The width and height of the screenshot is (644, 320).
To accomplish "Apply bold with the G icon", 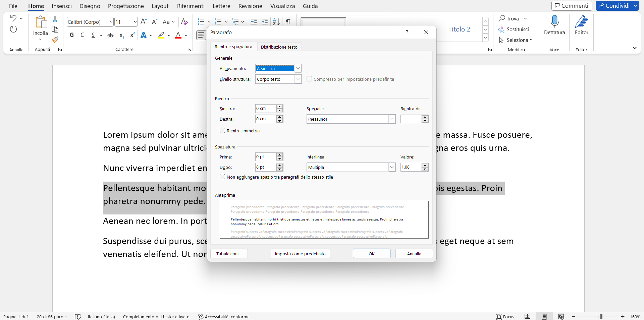I will pos(72,35).
